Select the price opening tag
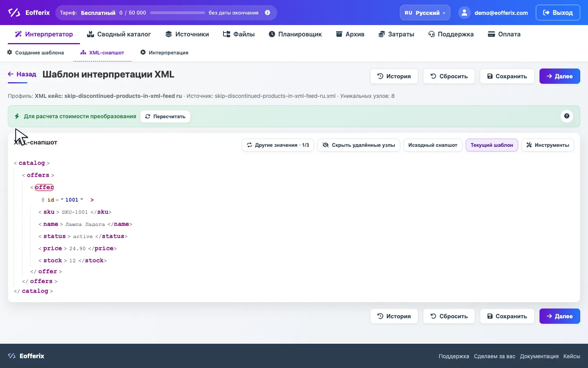The image size is (588, 368). tap(53, 248)
